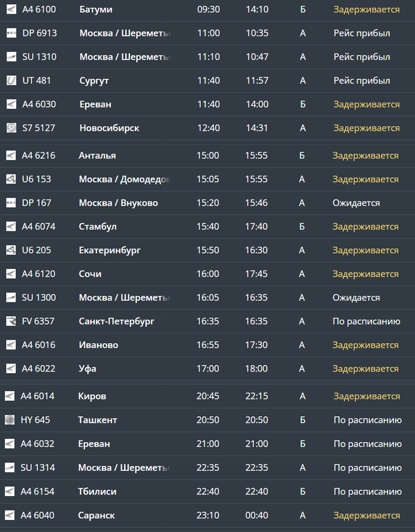The image size is (415, 532).
Task: Click the airline icon for flight DP 6913
Action: pos(11,33)
